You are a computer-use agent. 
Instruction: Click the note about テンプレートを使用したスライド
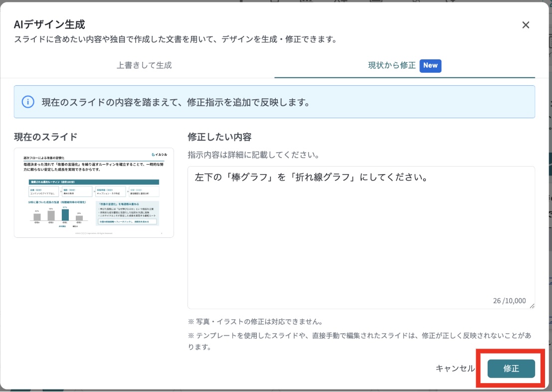point(360,341)
